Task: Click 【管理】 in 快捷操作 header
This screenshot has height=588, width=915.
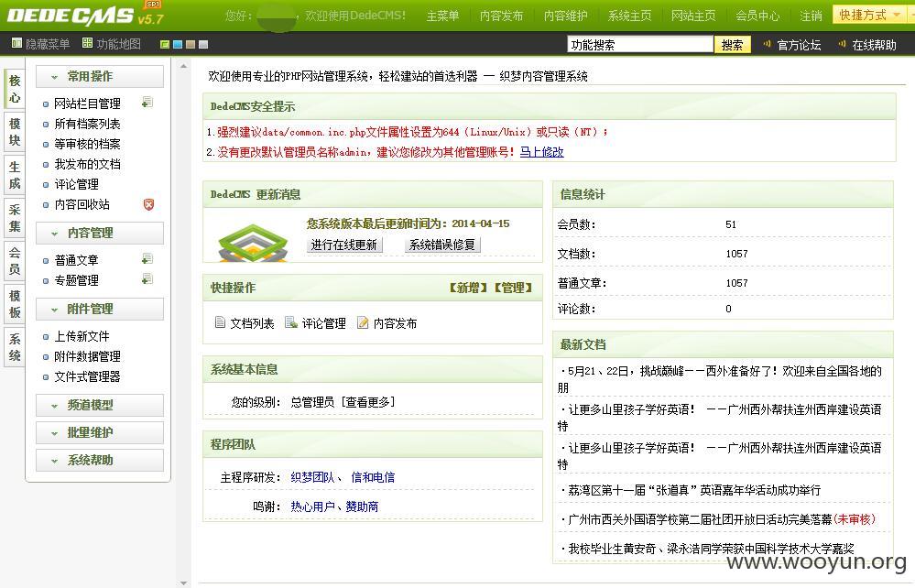Action: (514, 288)
